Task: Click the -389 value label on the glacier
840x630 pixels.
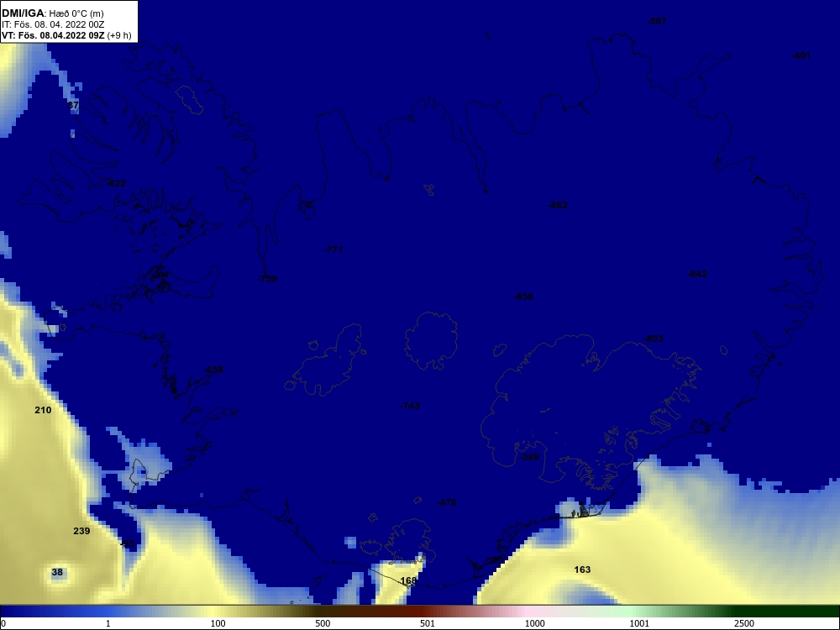Action: 529,457
